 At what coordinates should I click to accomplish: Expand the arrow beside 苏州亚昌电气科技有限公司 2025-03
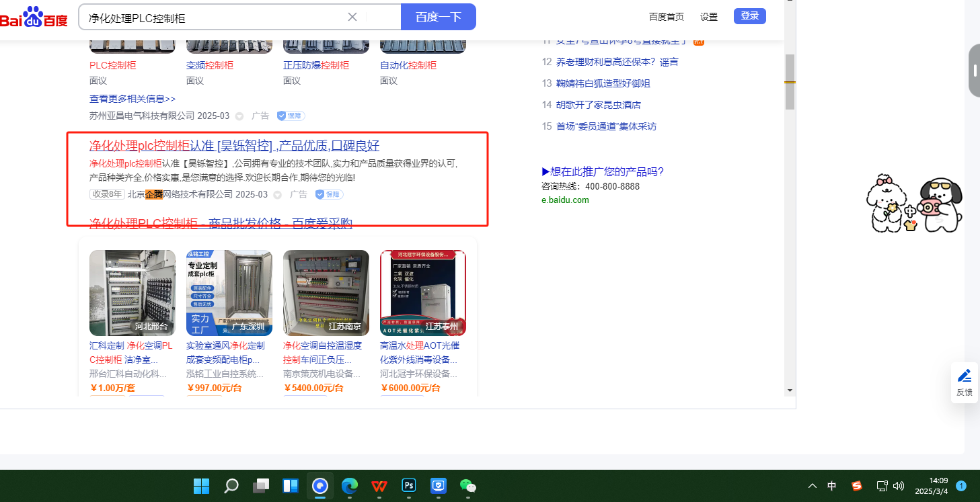pyautogui.click(x=239, y=116)
